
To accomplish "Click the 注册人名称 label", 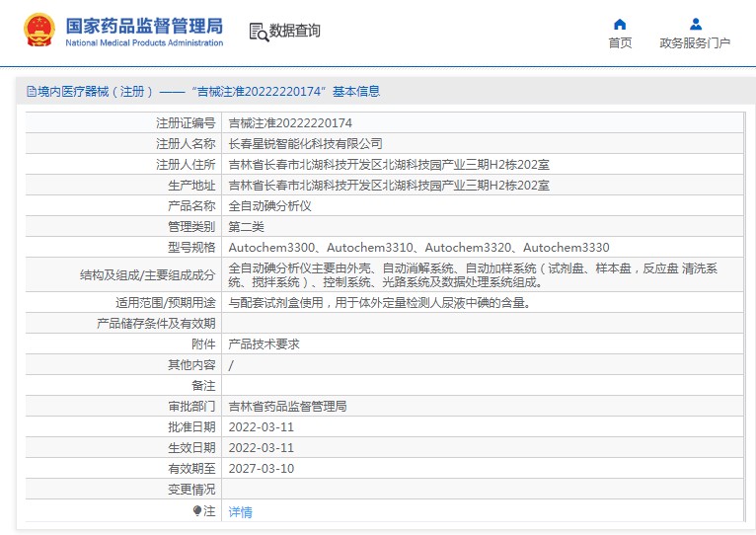I will [x=186, y=144].
